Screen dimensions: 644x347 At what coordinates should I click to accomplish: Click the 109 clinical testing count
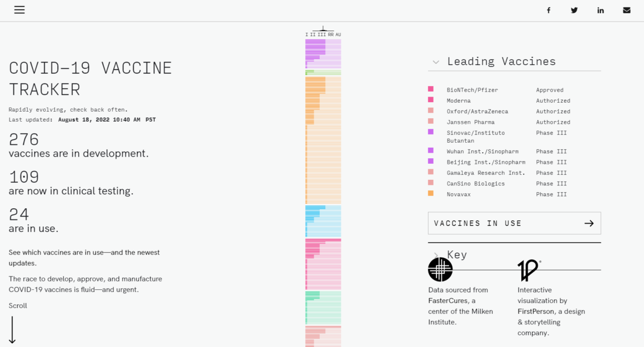point(24,177)
